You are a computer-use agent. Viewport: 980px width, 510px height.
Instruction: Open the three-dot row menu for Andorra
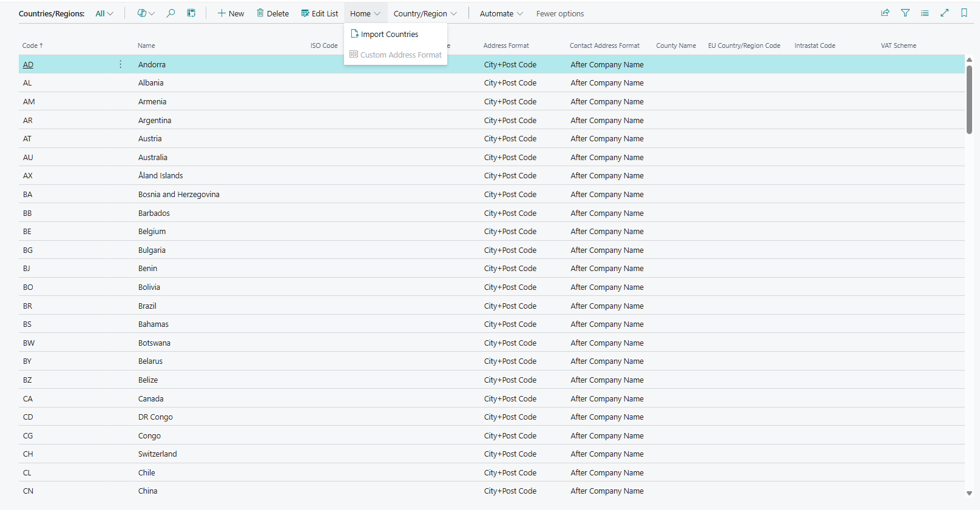[x=120, y=64]
